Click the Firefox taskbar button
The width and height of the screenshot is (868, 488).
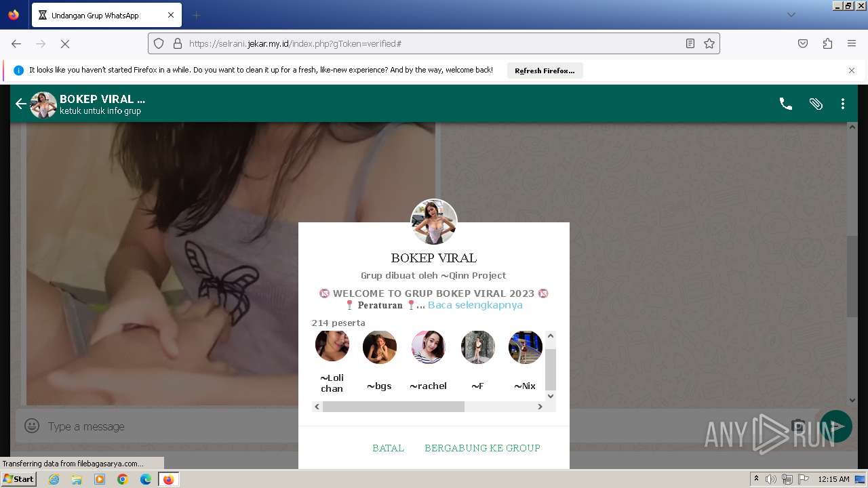tap(169, 479)
